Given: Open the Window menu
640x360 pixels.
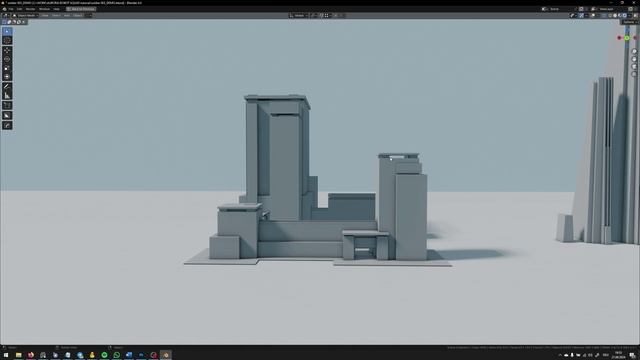Looking at the screenshot, I should point(44,9).
